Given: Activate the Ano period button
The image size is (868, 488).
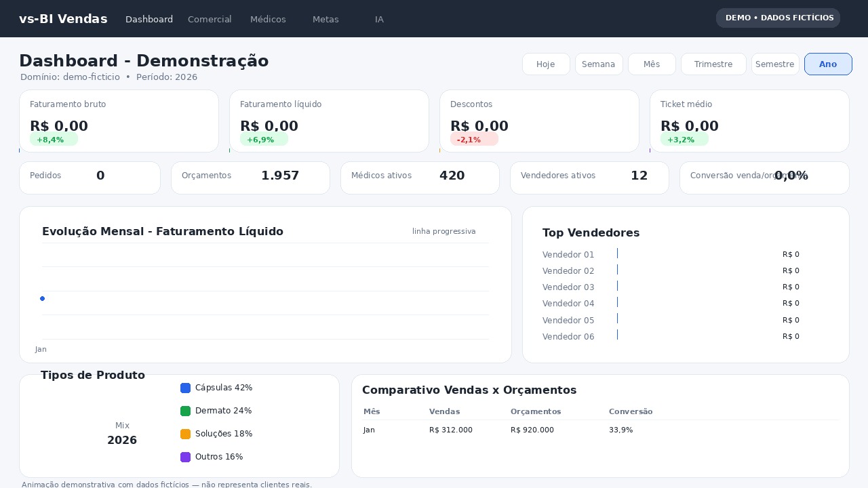Looking at the screenshot, I should 828,64.
